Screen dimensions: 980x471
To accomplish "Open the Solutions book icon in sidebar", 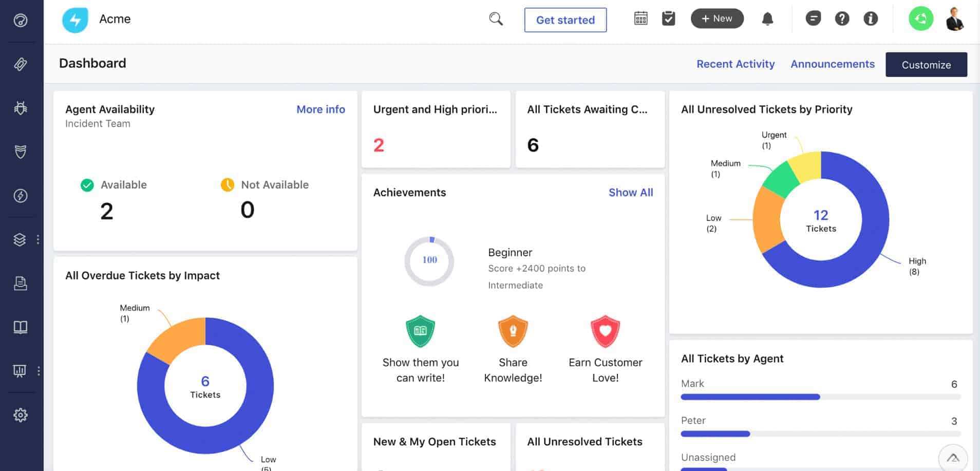I will pos(21,327).
